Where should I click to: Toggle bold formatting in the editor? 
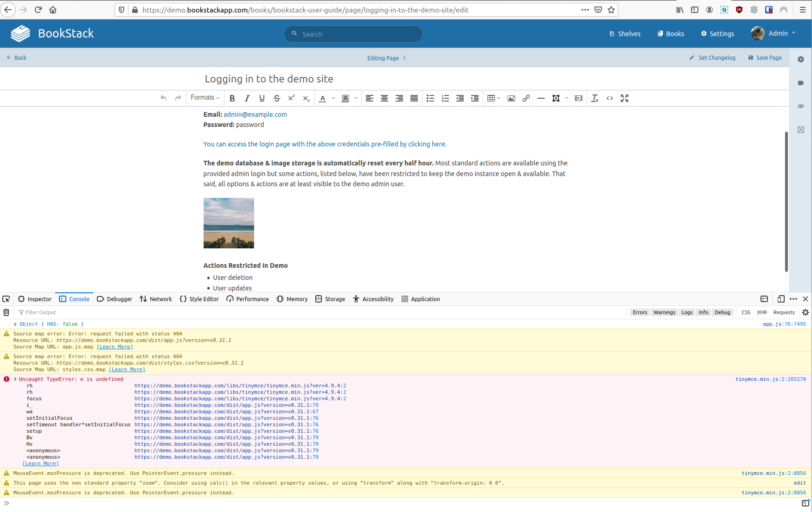pos(232,98)
